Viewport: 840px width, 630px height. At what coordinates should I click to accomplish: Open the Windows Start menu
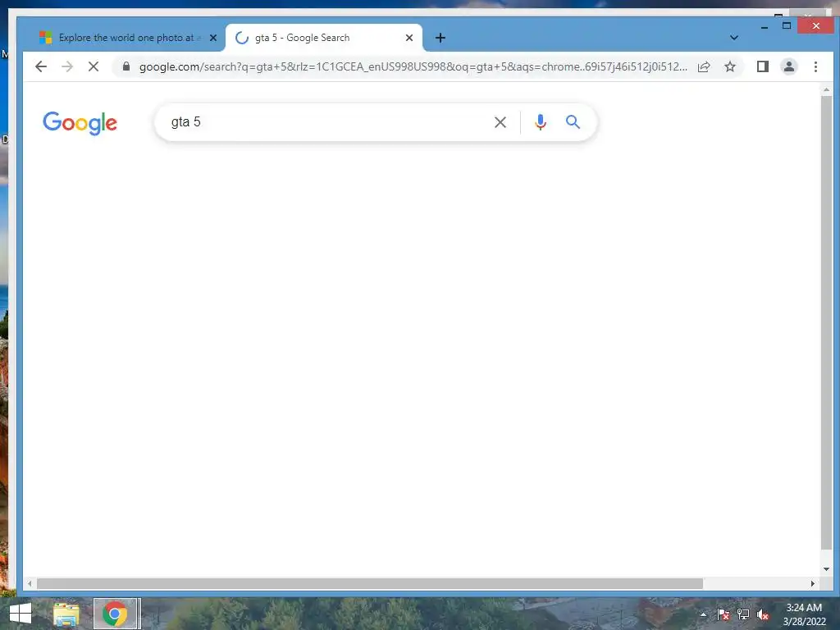coord(21,614)
